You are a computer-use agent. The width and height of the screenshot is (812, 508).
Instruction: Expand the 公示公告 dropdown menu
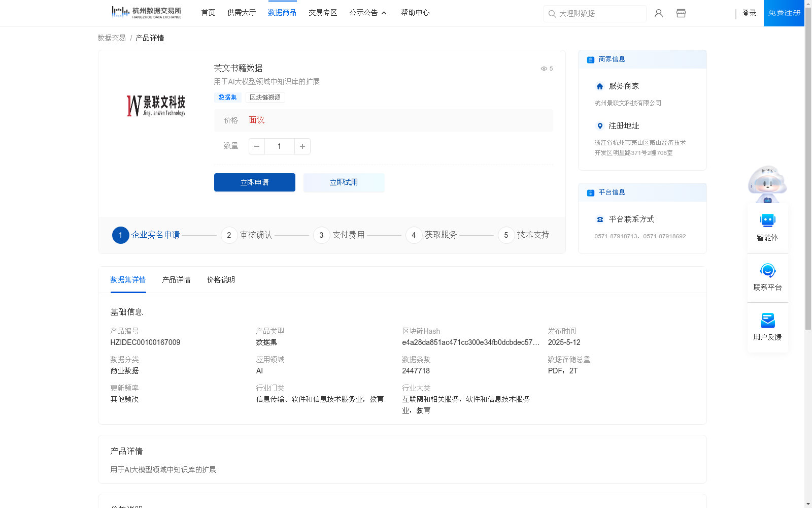coord(368,13)
